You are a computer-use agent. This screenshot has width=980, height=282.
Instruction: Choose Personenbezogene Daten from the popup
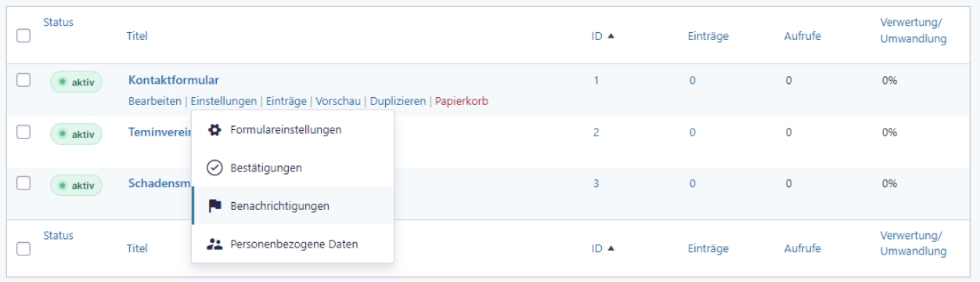click(293, 244)
